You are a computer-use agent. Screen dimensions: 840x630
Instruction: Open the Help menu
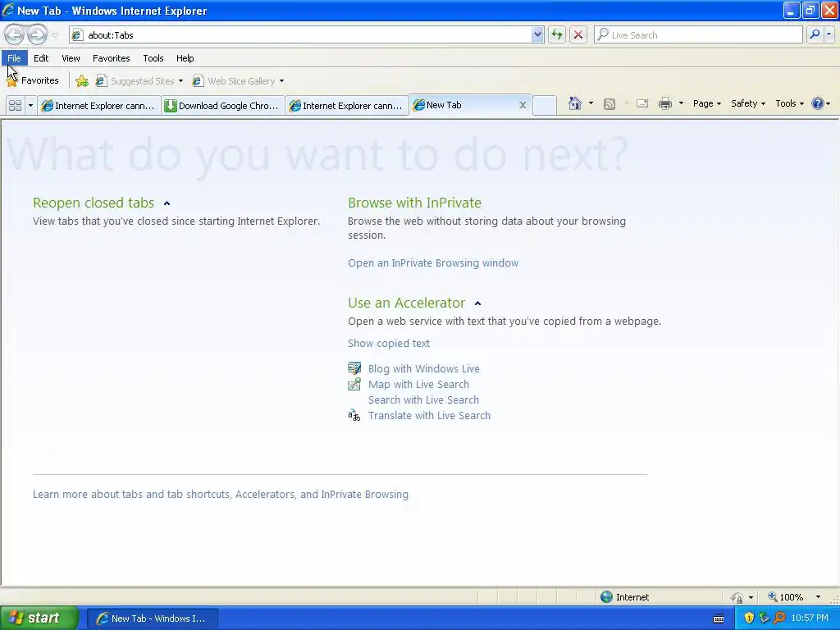click(x=185, y=58)
